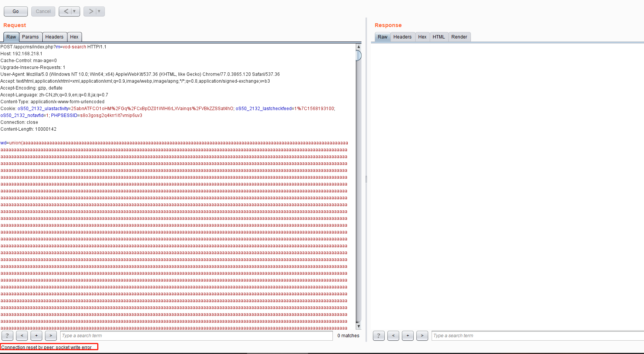Click the wd=union( payload start
644x354 pixels.
(11, 143)
